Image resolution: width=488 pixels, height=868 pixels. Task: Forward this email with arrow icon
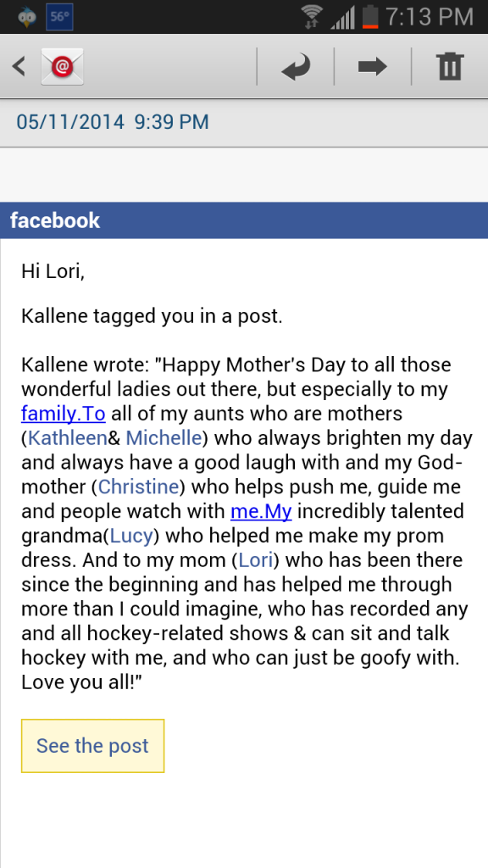click(373, 67)
